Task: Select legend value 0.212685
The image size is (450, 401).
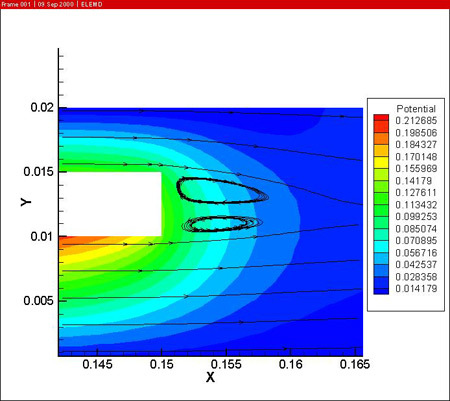Action: point(416,121)
